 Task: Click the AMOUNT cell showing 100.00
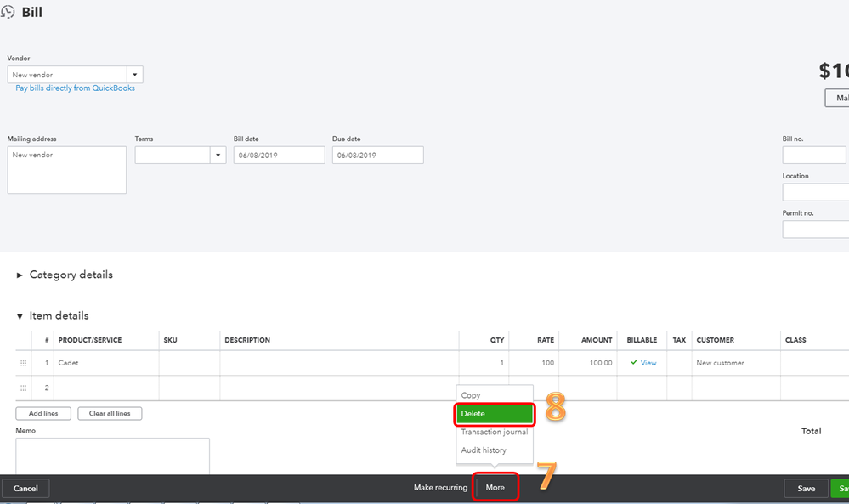point(587,363)
